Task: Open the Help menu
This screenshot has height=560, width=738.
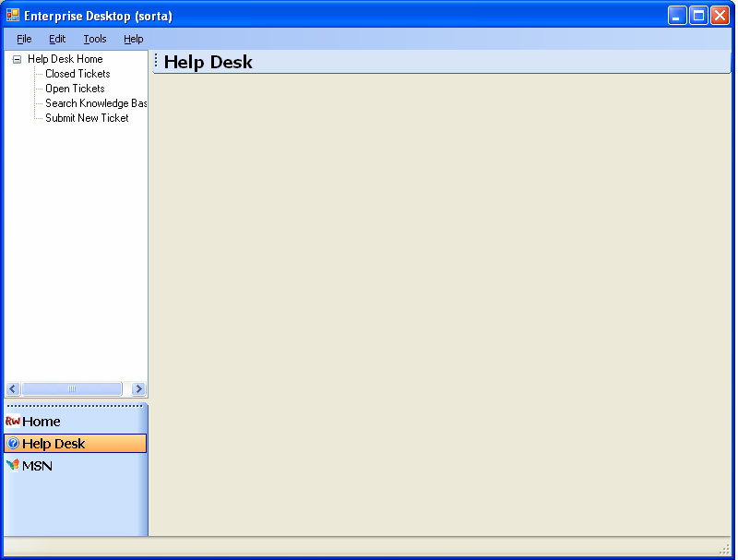Action: click(134, 39)
